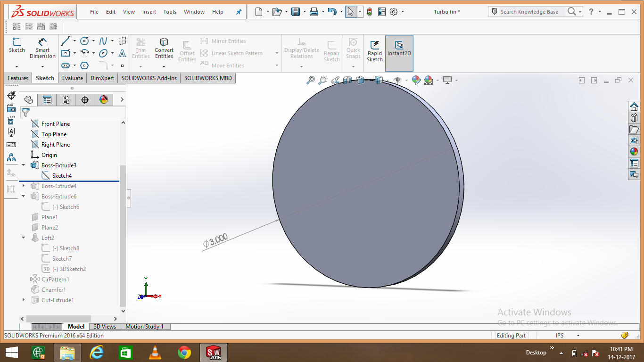
Task: Open Options gear icon in top toolbar
Action: click(x=394, y=12)
